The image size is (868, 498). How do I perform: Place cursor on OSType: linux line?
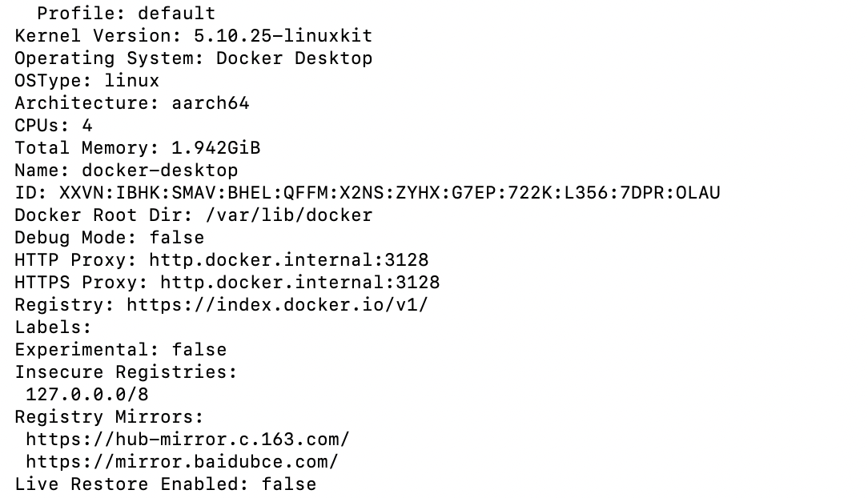coord(86,81)
